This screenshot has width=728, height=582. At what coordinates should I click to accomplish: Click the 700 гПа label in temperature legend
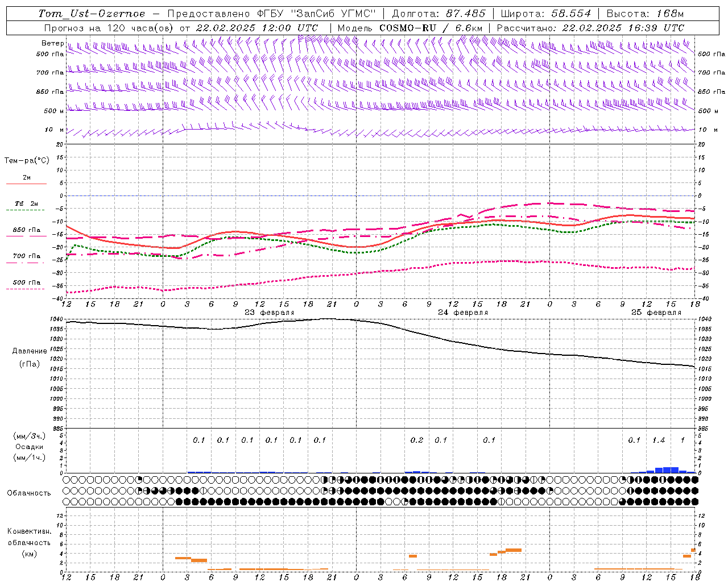point(27,256)
